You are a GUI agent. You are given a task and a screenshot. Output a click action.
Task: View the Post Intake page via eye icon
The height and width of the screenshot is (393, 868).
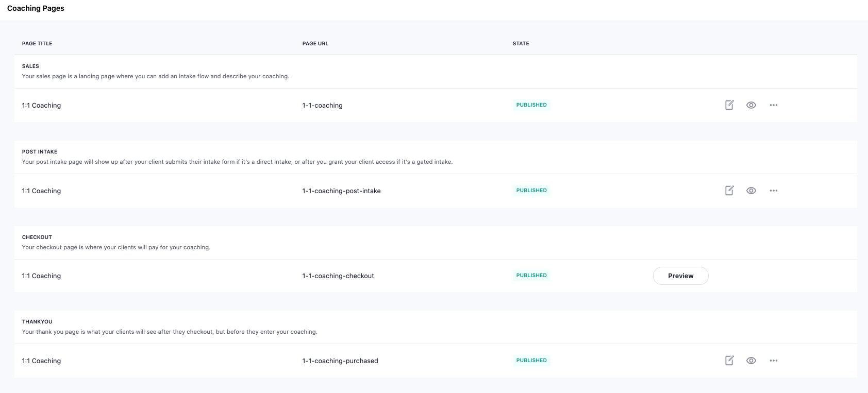751,191
